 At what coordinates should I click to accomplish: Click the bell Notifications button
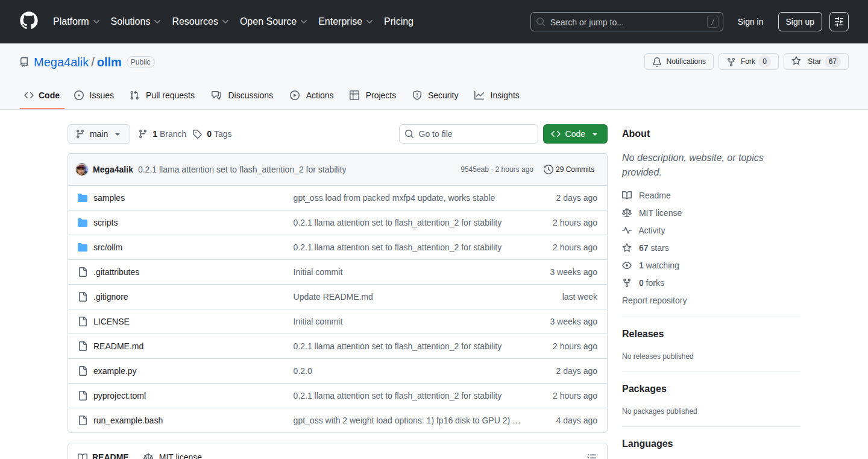[x=679, y=62]
